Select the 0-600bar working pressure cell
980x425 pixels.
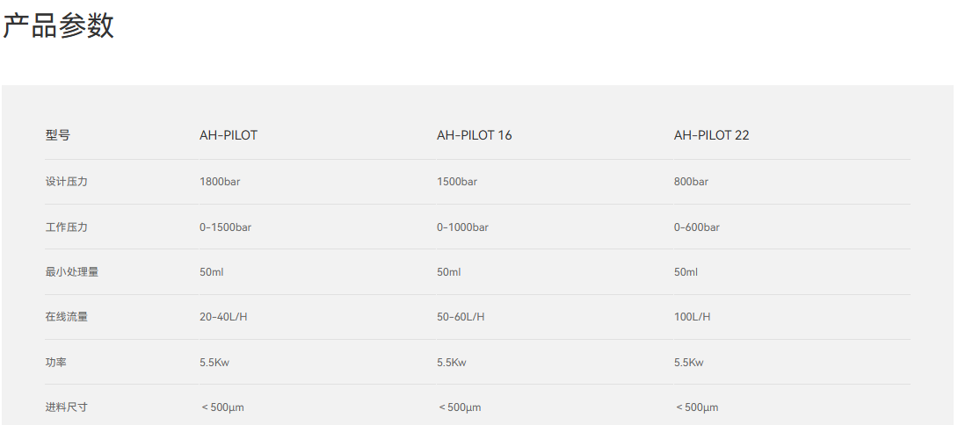click(696, 227)
